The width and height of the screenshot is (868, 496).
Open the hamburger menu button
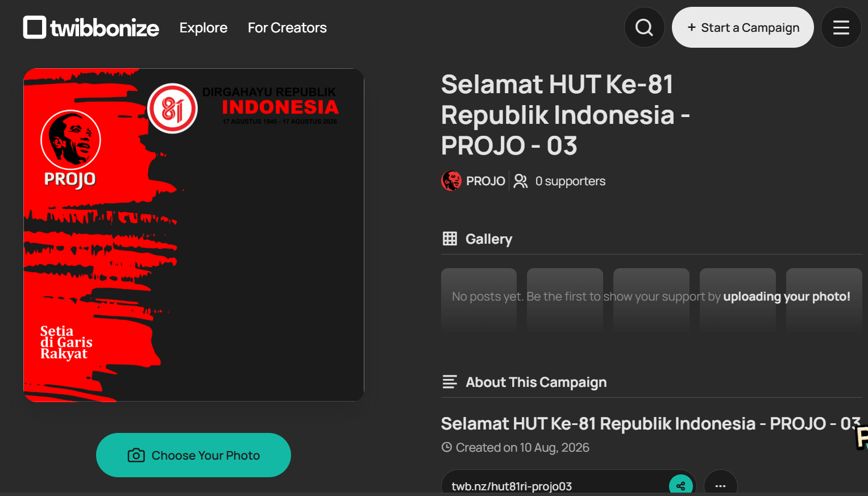(x=841, y=27)
